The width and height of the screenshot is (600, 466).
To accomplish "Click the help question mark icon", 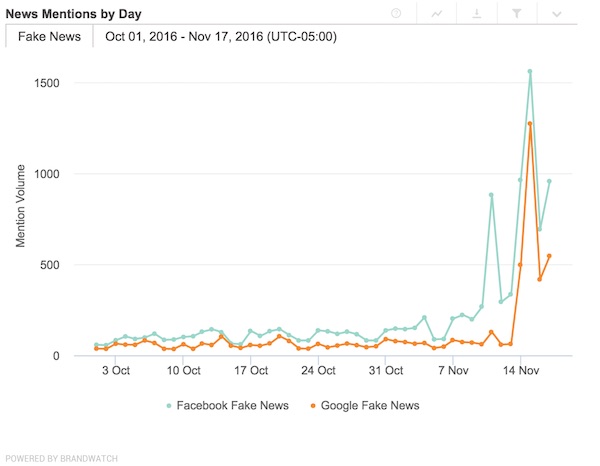I will coord(397,13).
